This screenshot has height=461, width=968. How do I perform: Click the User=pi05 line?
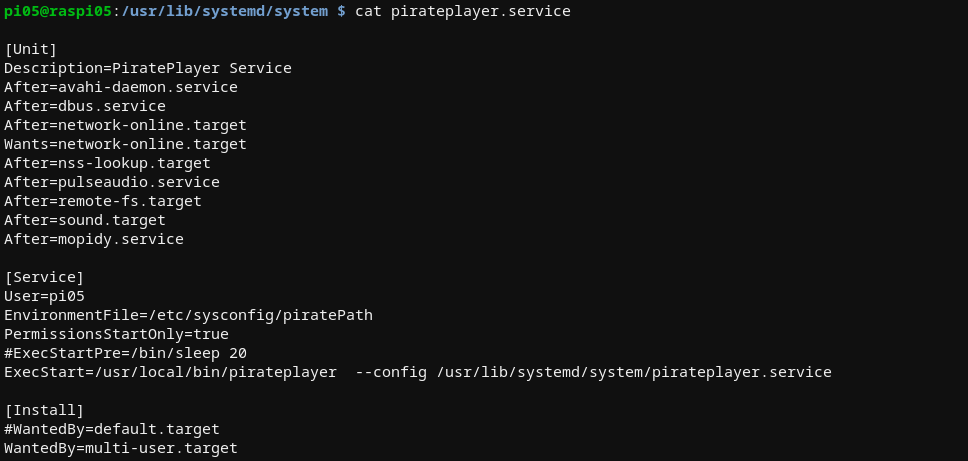[x=44, y=296]
